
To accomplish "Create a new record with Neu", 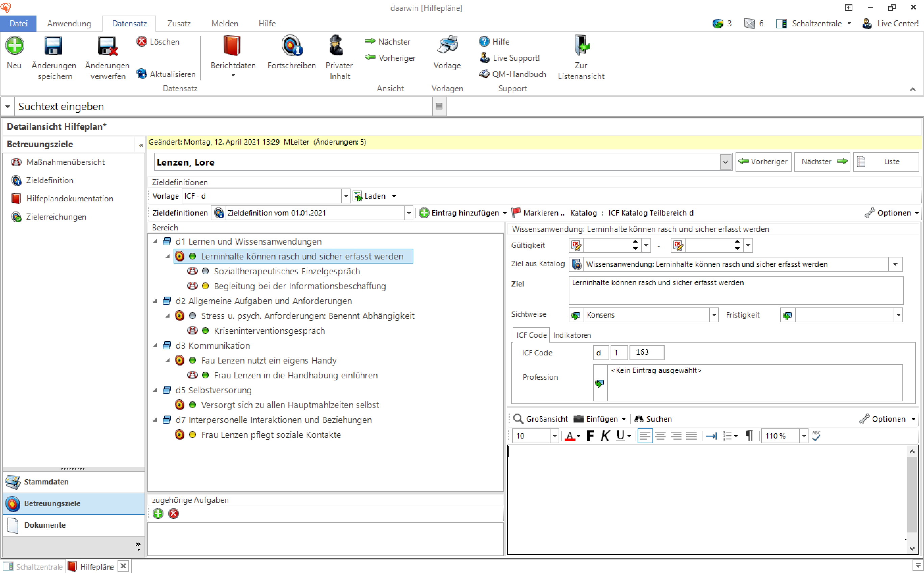I will [x=15, y=53].
